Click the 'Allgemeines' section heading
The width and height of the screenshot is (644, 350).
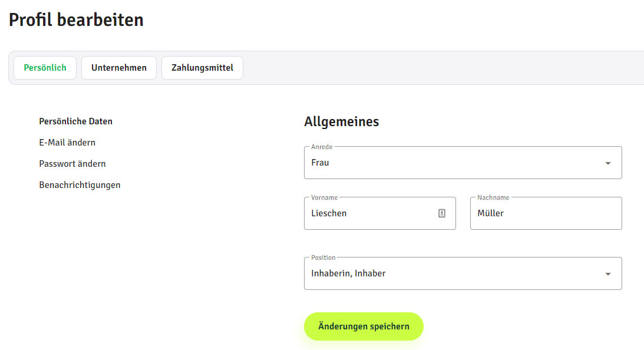[x=342, y=122]
